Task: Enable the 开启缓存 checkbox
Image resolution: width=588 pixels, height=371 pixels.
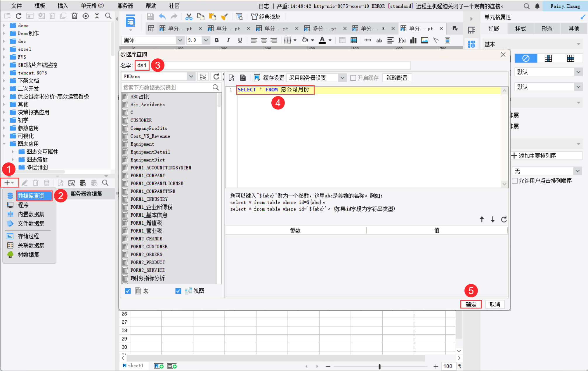Action: pos(353,78)
